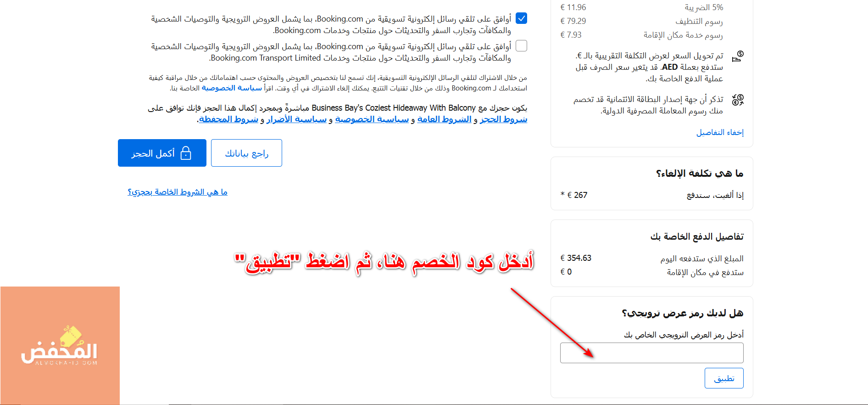The image size is (868, 405).
Task: Uncheck the Booking.com marketing emails checkbox
Action: [x=521, y=18]
